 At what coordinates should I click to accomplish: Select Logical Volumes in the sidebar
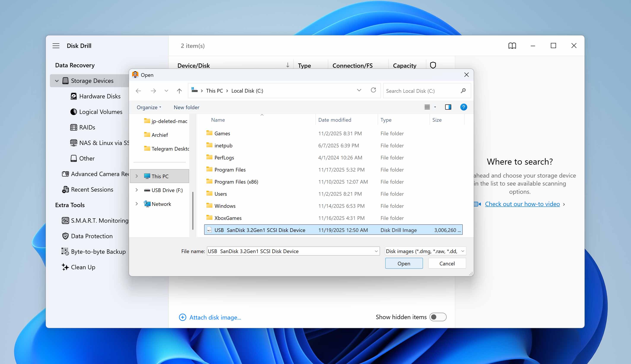pos(100,112)
